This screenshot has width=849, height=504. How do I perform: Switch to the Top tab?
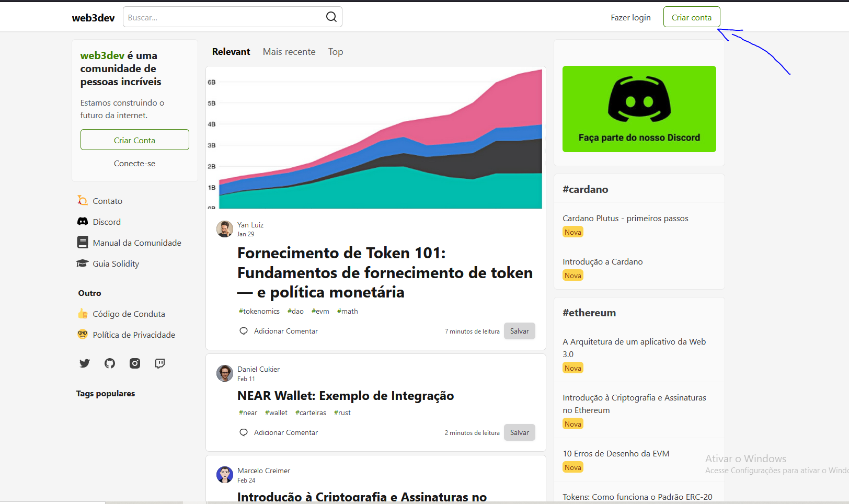click(335, 51)
